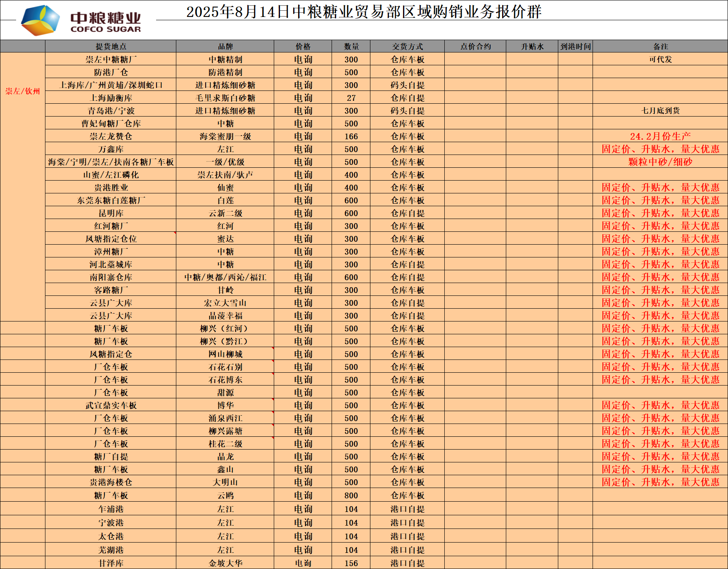Select the 点价合约 header cell
The width and height of the screenshot is (728, 569).
[x=475, y=46]
